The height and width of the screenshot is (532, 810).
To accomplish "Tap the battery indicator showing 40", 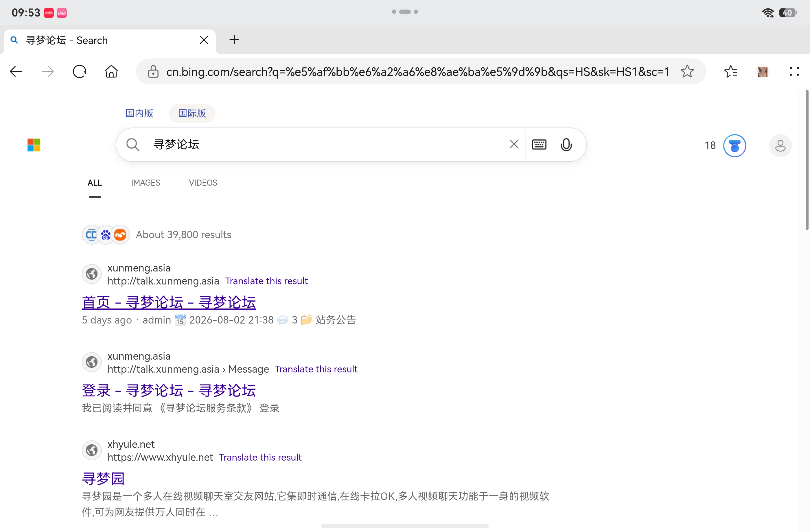I will tap(788, 13).
